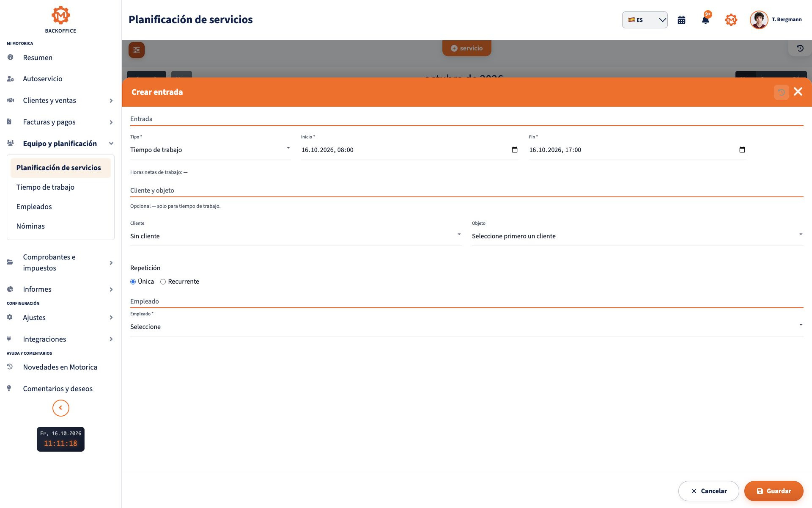
Task: Collapse Equipo y planificación section
Action: pyautogui.click(x=60, y=144)
